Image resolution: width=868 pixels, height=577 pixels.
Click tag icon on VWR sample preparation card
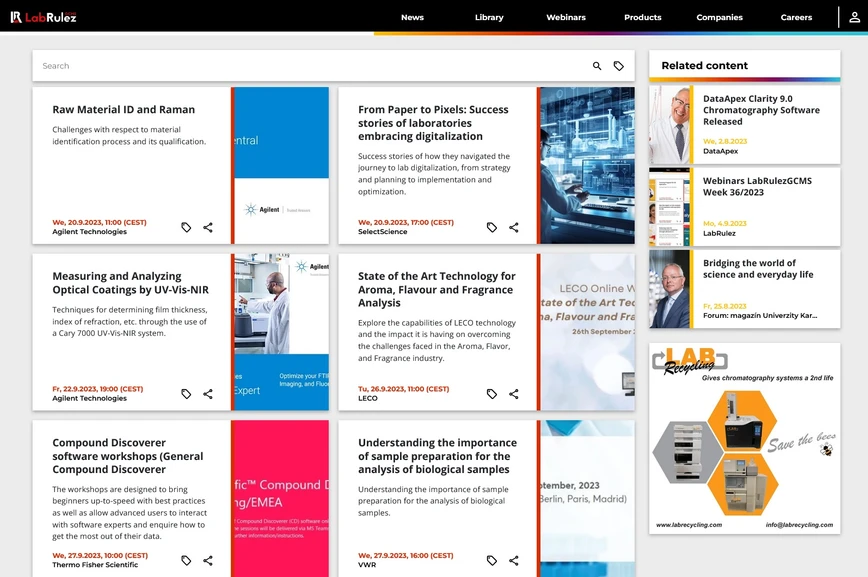(492, 560)
